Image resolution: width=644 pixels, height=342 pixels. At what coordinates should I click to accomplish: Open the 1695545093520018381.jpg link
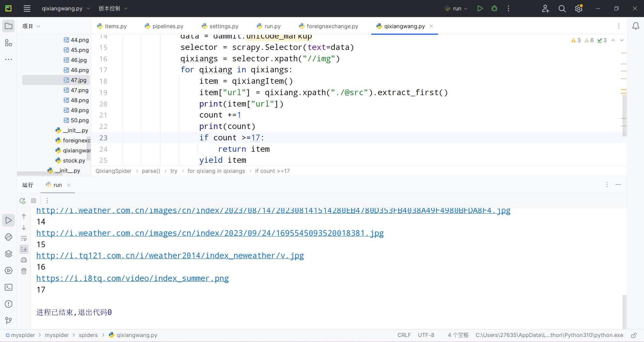point(210,233)
